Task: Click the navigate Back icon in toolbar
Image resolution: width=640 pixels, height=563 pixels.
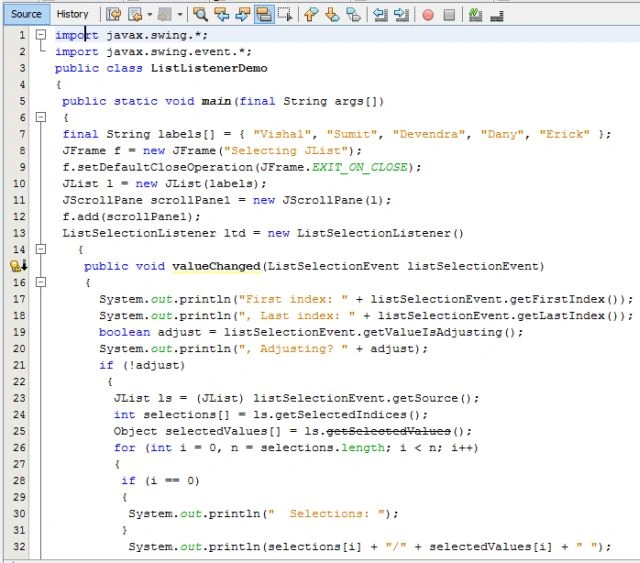Action: coord(135,15)
